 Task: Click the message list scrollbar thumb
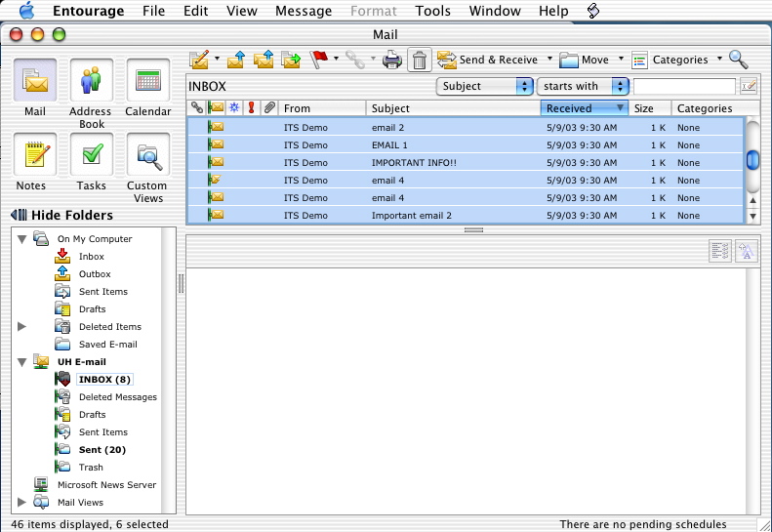[752, 160]
